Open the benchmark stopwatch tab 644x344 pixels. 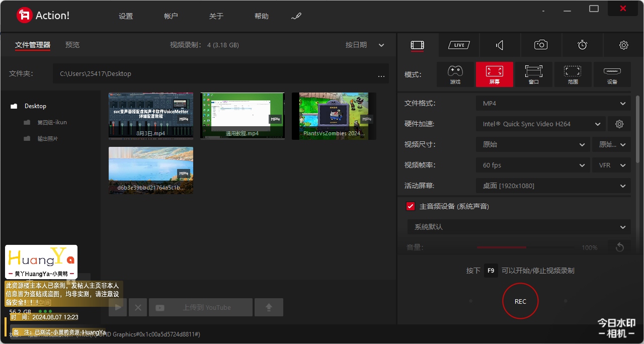click(x=582, y=45)
